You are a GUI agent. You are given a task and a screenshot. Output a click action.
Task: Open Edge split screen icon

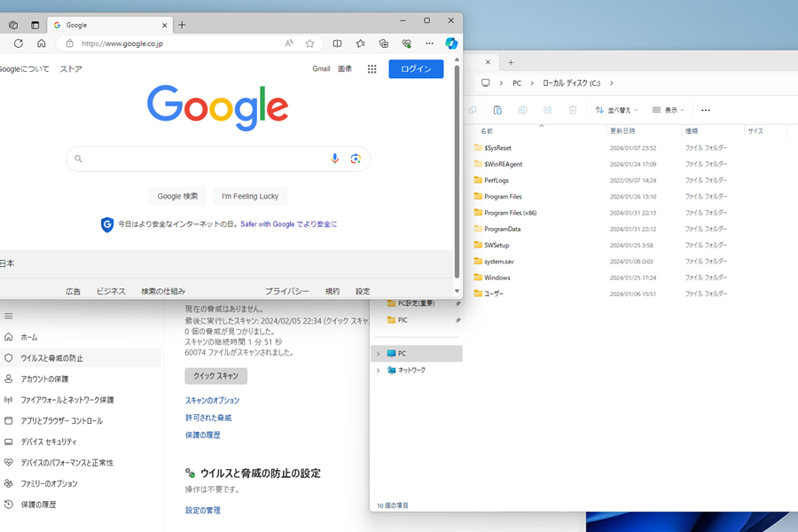[x=337, y=43]
